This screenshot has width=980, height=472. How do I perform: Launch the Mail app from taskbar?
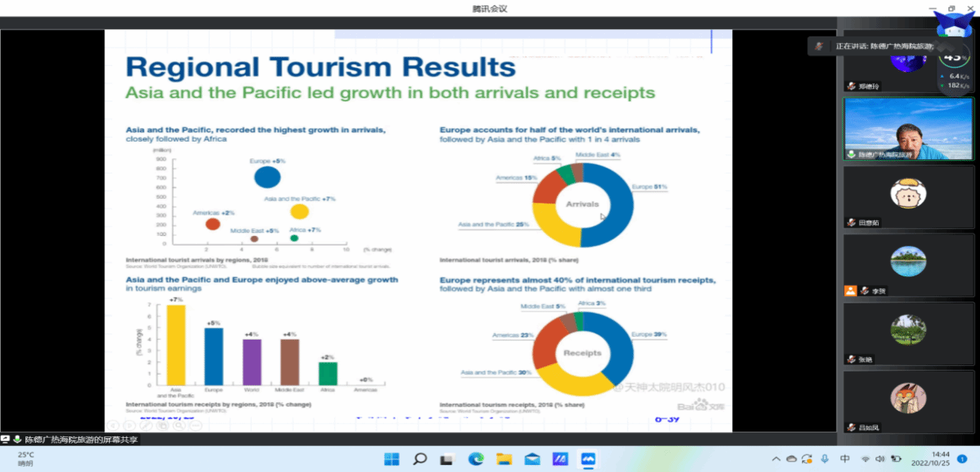(532, 459)
